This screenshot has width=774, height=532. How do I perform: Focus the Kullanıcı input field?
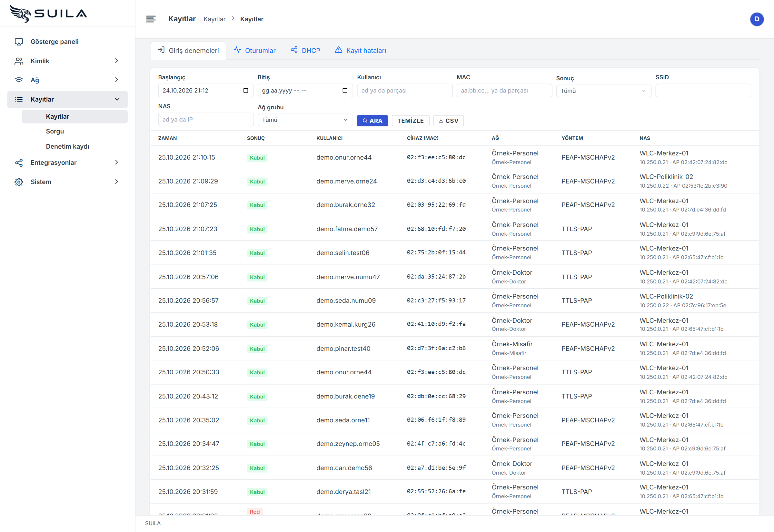pyautogui.click(x=405, y=90)
